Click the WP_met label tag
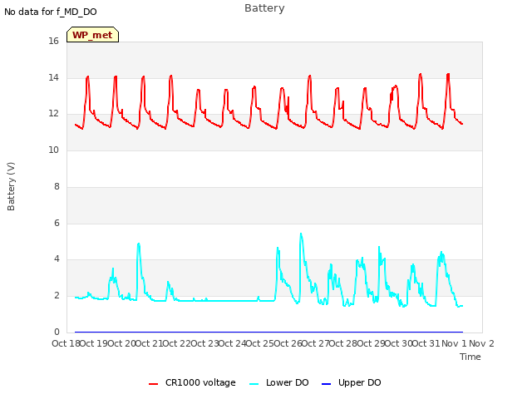The height and width of the screenshot is (399, 532). 92,35
